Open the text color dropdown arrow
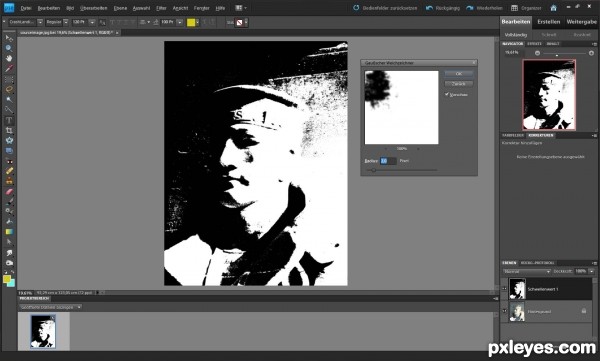The width and height of the screenshot is (600, 361). tap(197, 22)
